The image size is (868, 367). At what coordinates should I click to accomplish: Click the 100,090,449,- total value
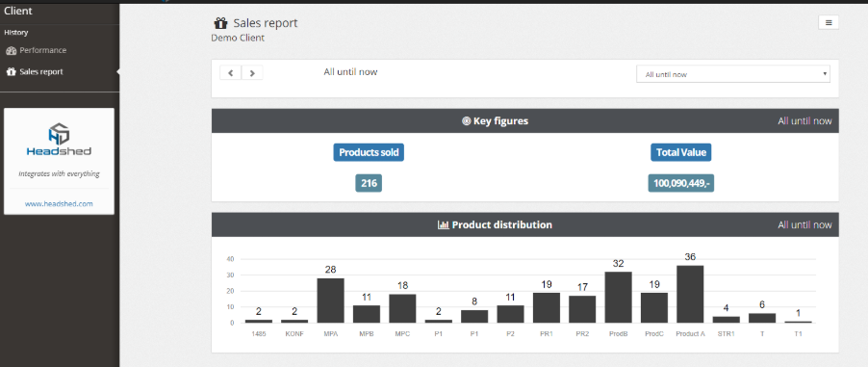681,183
